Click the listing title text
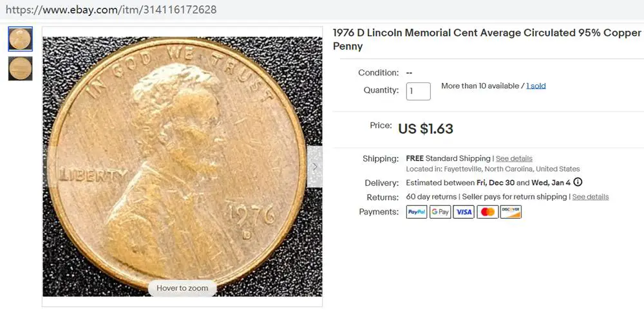This screenshot has width=644, height=314. [x=487, y=39]
